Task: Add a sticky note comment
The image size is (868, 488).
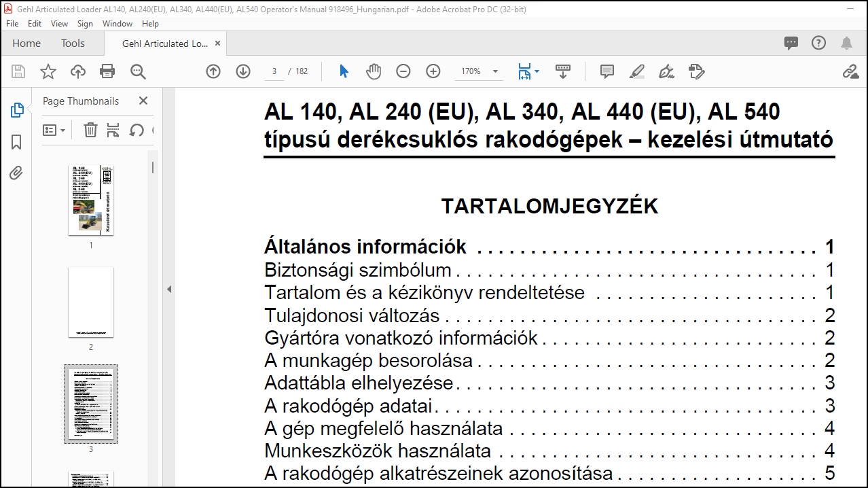Action: coord(607,71)
